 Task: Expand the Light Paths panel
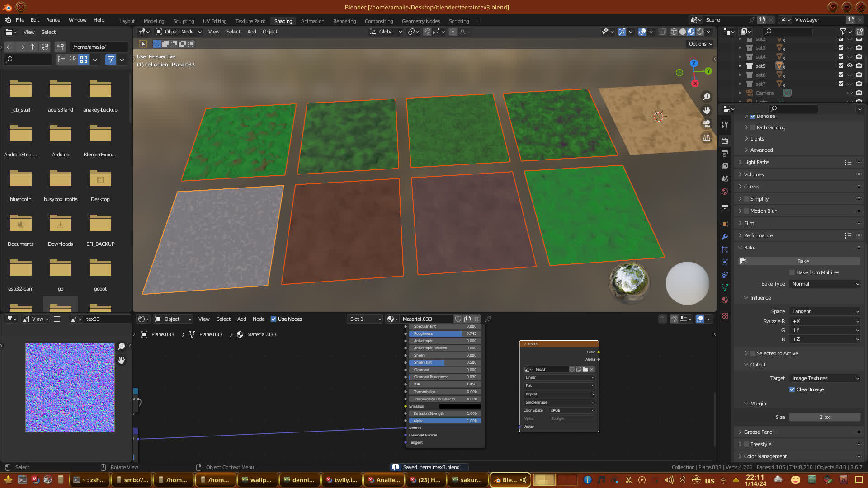756,162
